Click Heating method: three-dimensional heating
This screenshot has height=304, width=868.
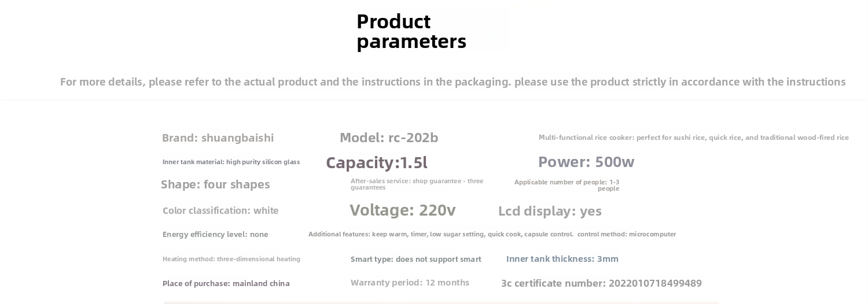[x=231, y=259]
